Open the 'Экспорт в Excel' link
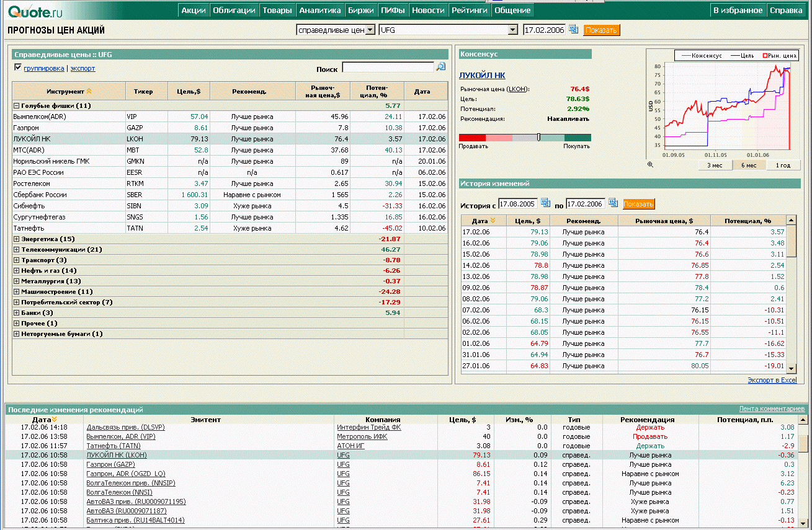 [x=772, y=379]
